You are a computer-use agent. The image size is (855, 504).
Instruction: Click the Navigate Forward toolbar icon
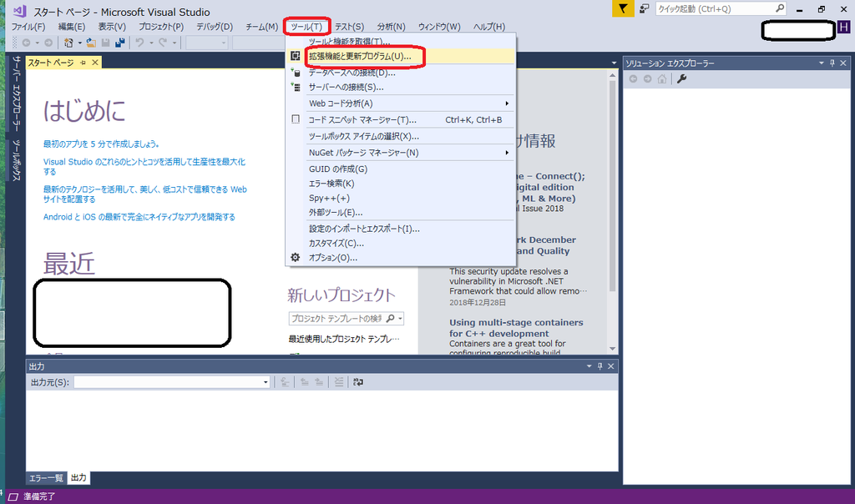point(48,43)
